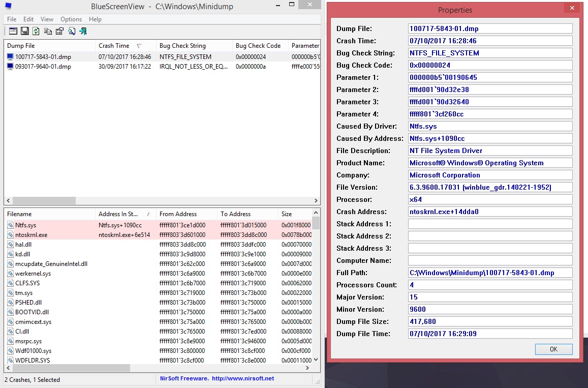Open the Edit menu
The height and width of the screenshot is (388, 588).
[x=28, y=19]
